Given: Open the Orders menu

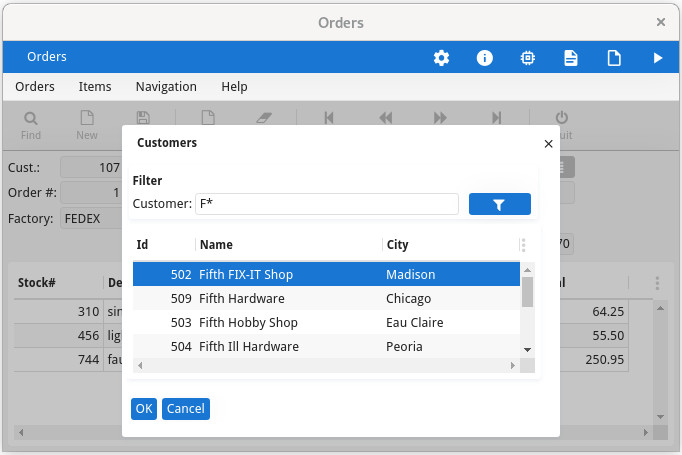Looking at the screenshot, I should pyautogui.click(x=35, y=87).
